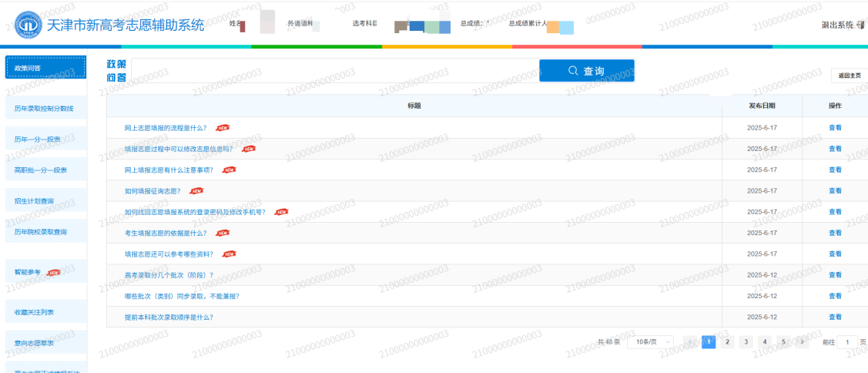The image size is (868, 373).
Task: Click NEW badge next to 网上志愿填报的流程是什么
Action: tap(223, 127)
